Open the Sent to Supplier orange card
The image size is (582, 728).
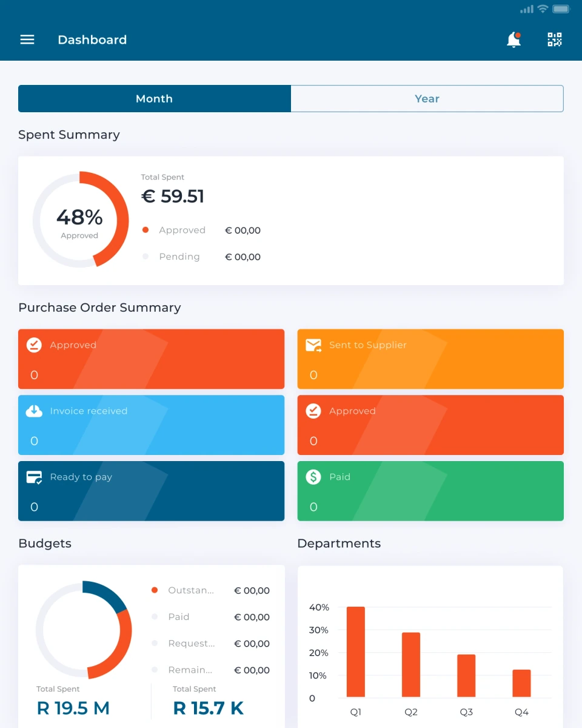click(430, 359)
